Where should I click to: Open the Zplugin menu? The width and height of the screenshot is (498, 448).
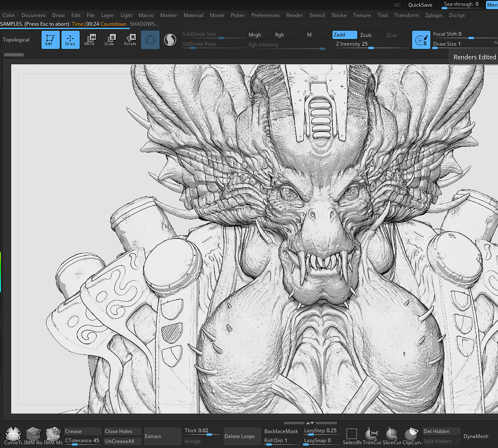(x=433, y=15)
